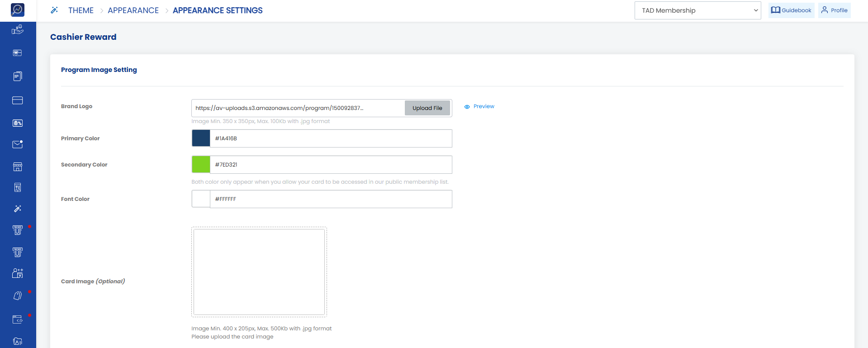868x348 pixels.
Task: Click the Brand Logo label
Action: 77,106
